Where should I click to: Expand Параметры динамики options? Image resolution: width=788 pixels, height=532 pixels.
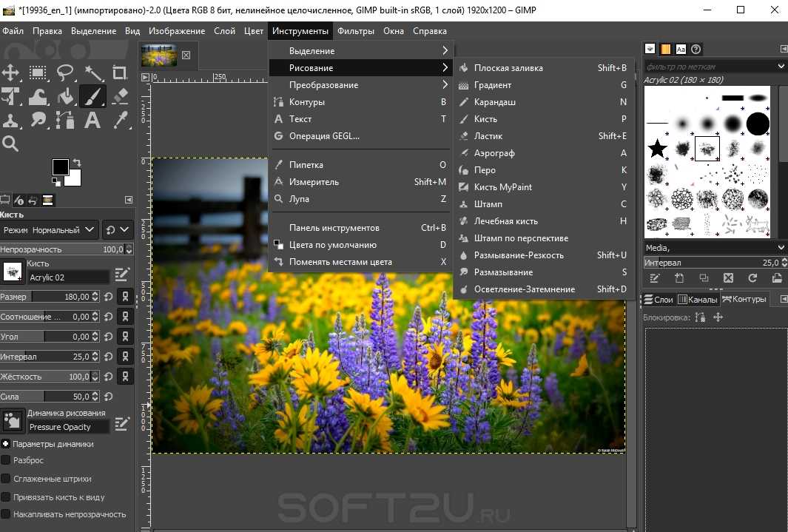5,444
